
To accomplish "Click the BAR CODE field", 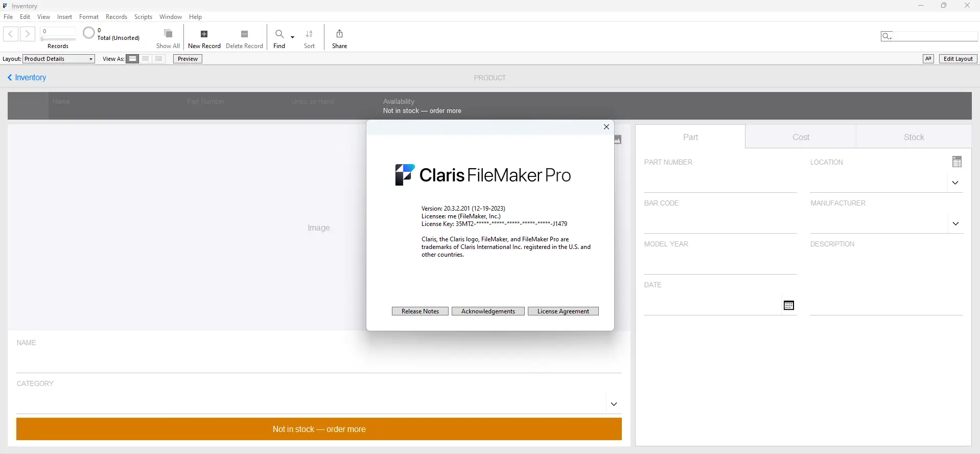I will pyautogui.click(x=720, y=223).
